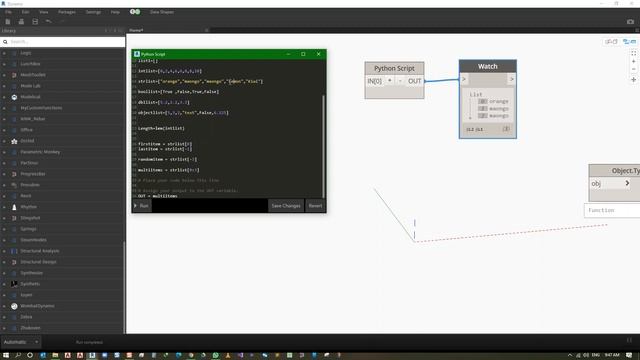Screen dimensions: 640x360
Task: Click the obj input port on Object.Type node
Action: click(610, 184)
